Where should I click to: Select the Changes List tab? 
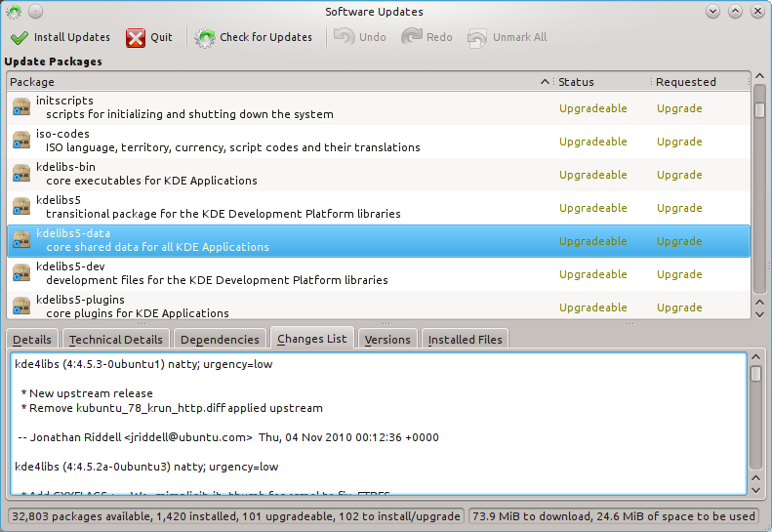312,339
